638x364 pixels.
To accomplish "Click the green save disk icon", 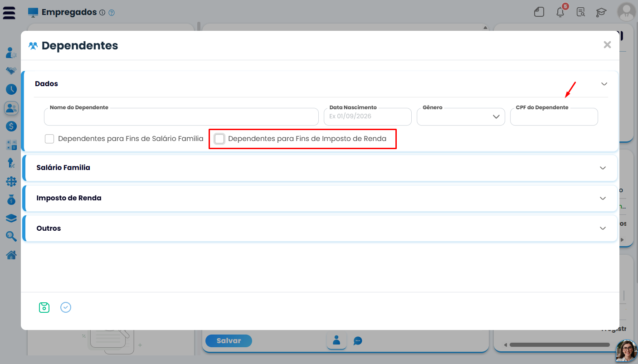I will point(44,307).
